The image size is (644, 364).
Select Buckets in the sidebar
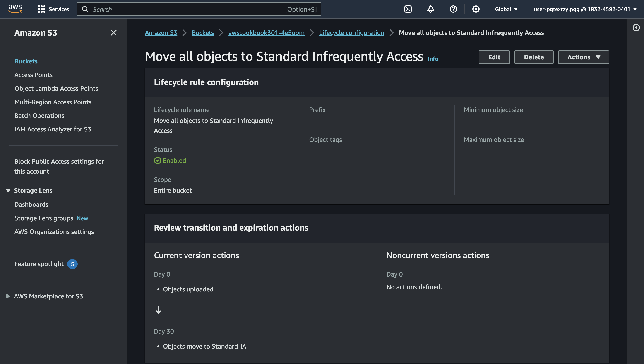tap(26, 61)
